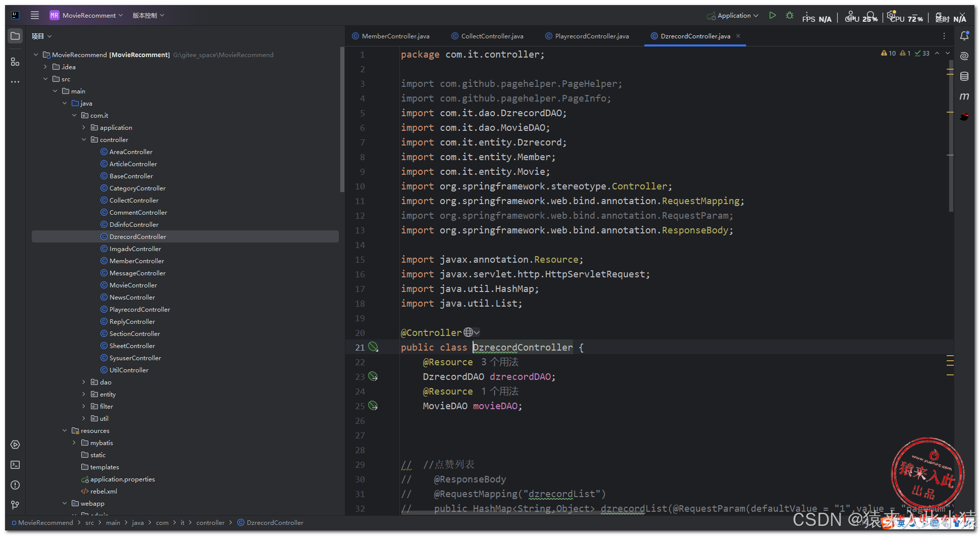Open editor tabs options menu
Viewport: 980px width, 536px height.
[944, 36]
